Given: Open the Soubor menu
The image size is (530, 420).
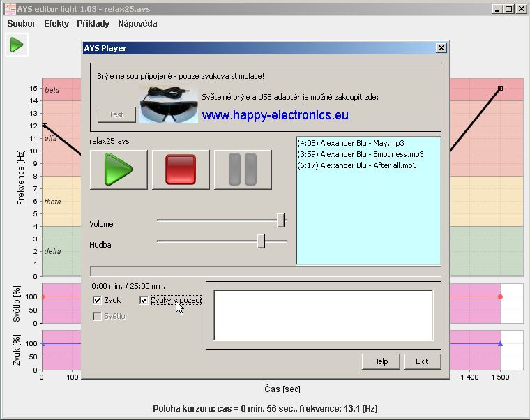Looking at the screenshot, I should [x=22, y=24].
